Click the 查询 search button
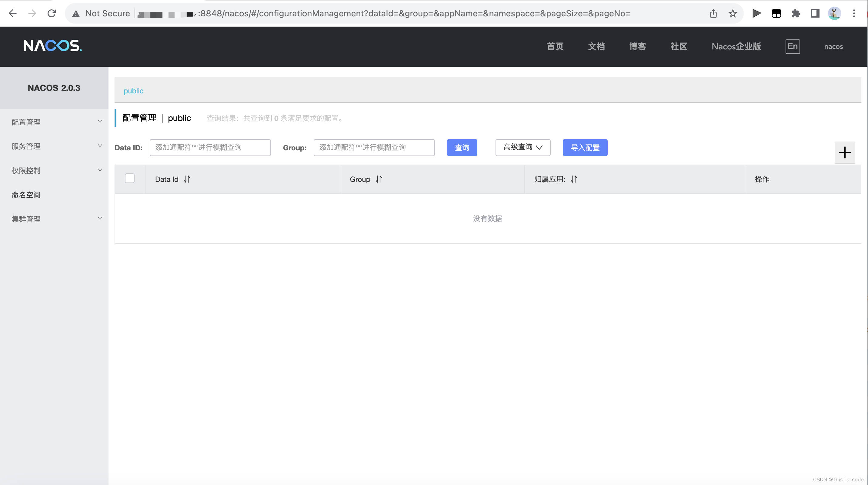Screen dimensions: 868x485 click(x=462, y=148)
